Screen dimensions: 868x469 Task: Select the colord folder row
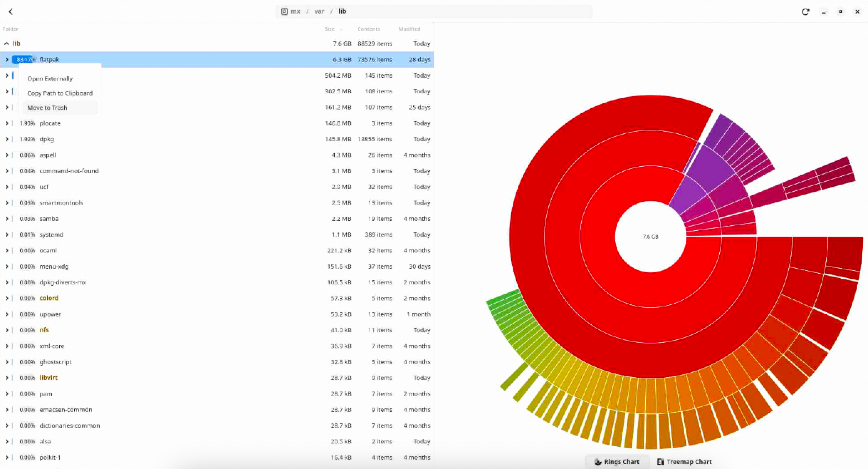(x=217, y=298)
